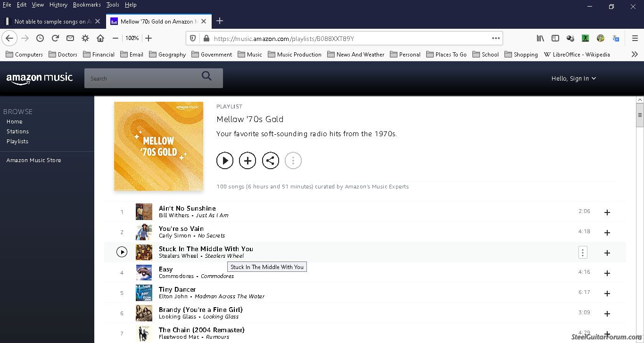Click the page vertical scrollbar thumb
The image size is (644, 343).
click(640, 115)
